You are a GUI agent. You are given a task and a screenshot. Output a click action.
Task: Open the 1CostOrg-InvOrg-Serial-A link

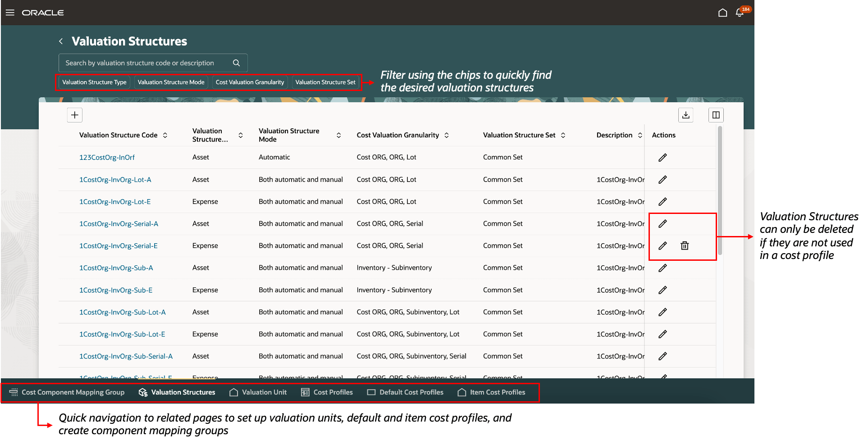[119, 224]
